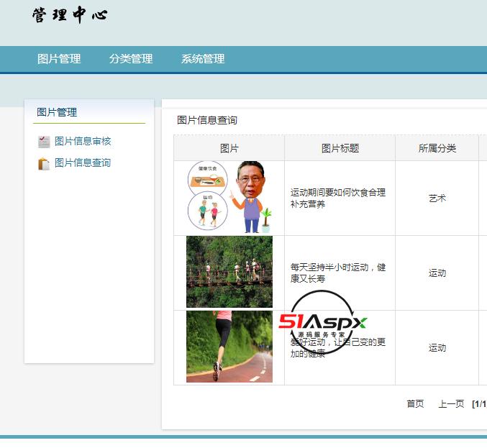Screen dimensions: 487x448
Task: Click the 图片信息查询 content panel heading
Action: click(x=207, y=120)
